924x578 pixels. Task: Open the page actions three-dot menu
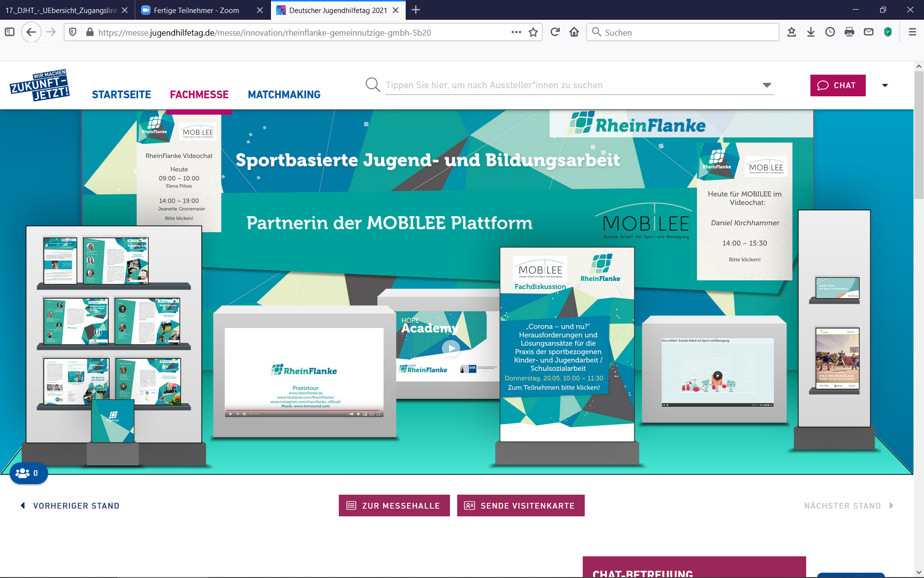click(516, 32)
